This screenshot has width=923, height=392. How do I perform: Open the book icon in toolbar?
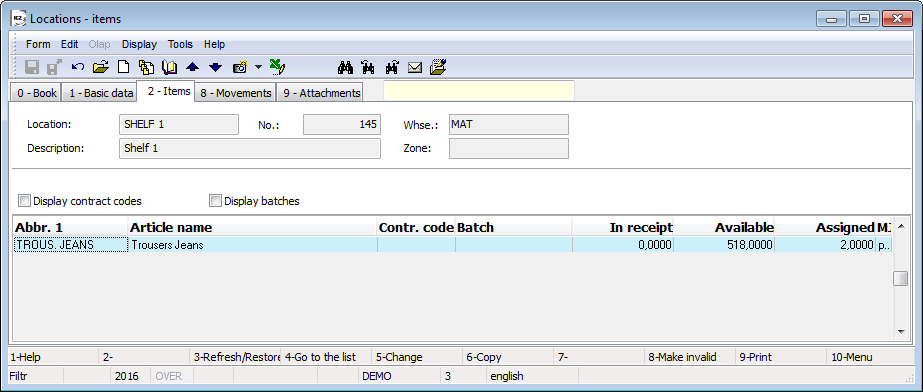click(x=170, y=67)
